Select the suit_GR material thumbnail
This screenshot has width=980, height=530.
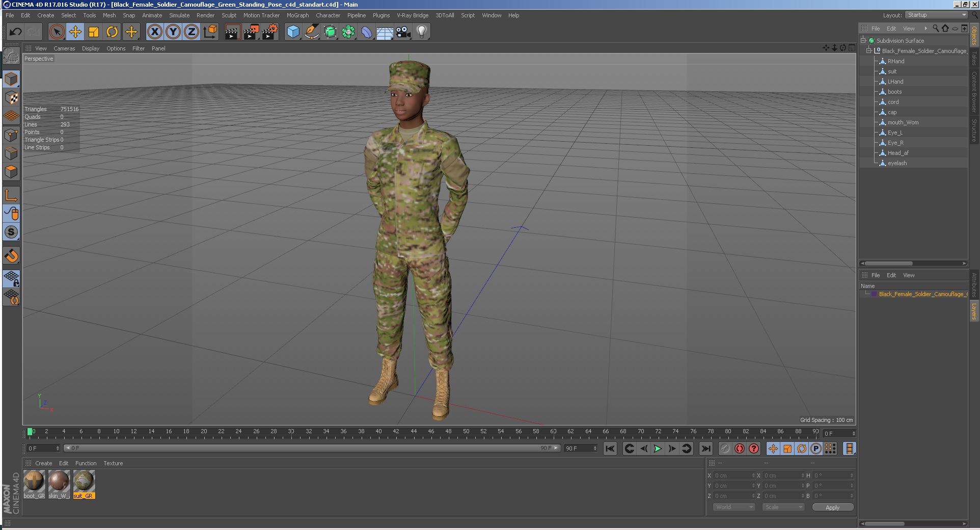tap(84, 481)
